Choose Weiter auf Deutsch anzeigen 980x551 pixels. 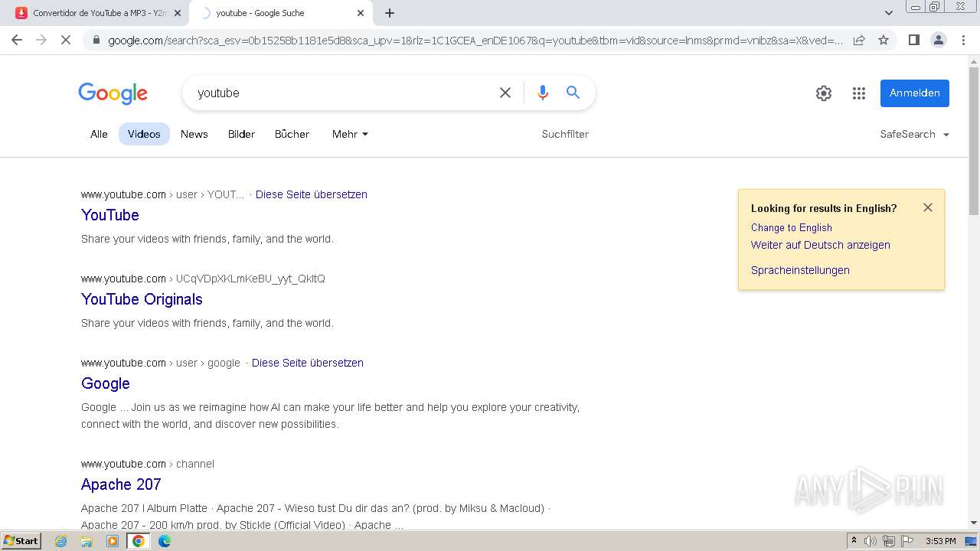(821, 245)
